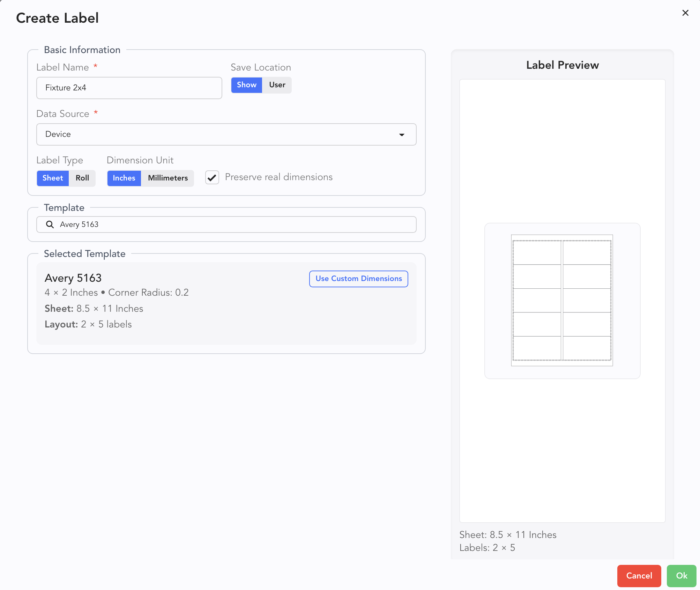
Task: Click 'Labels: 2 × 5' under the preview
Action: [x=487, y=548]
